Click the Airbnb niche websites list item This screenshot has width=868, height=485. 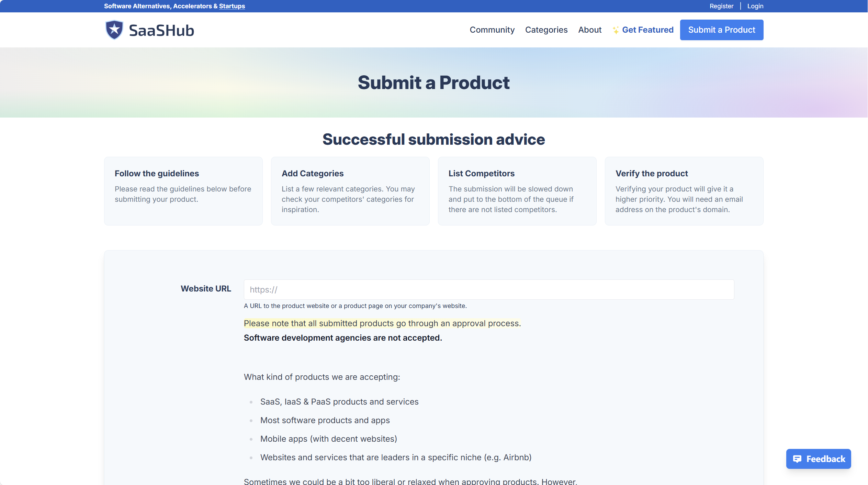[x=396, y=457]
